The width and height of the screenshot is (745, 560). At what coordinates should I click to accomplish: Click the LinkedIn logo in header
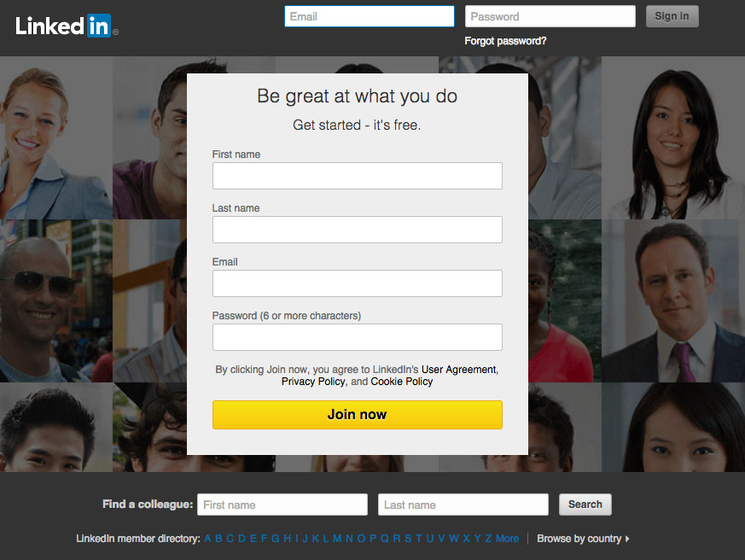pyautogui.click(x=67, y=26)
